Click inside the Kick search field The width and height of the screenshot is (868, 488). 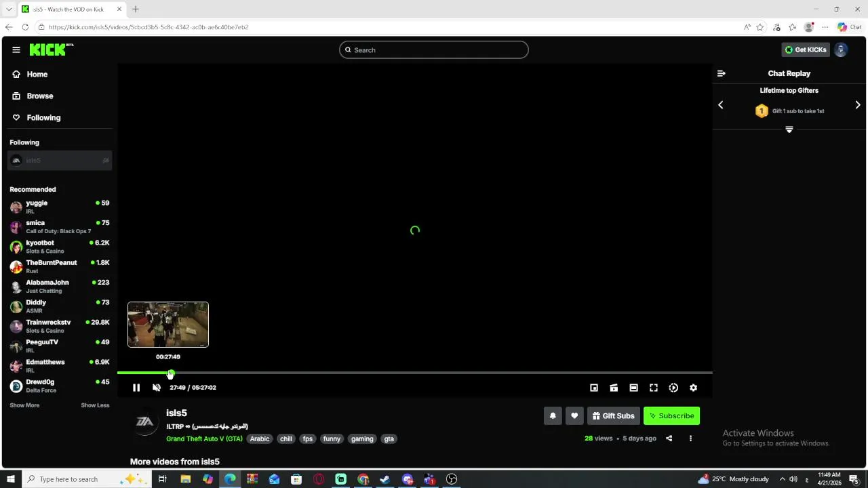tap(433, 50)
